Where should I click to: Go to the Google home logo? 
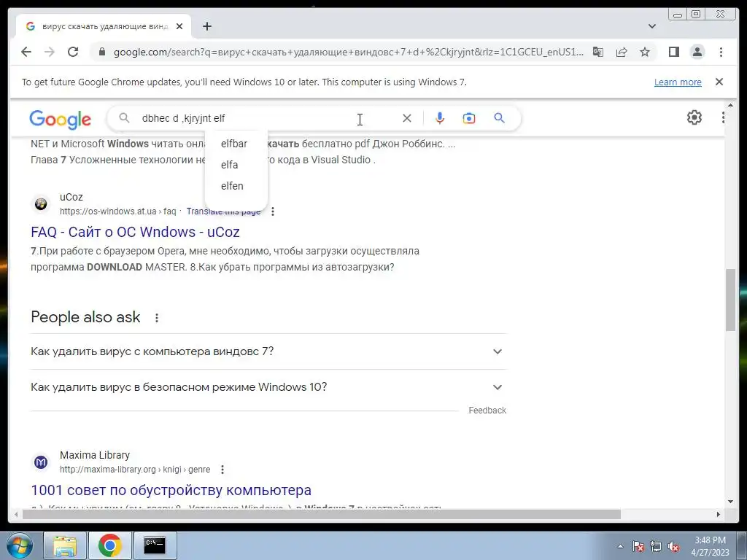(x=60, y=119)
